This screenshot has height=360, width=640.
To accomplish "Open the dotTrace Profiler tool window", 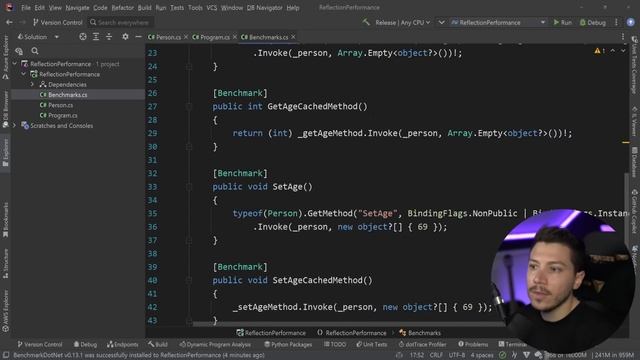I will [x=422, y=344].
